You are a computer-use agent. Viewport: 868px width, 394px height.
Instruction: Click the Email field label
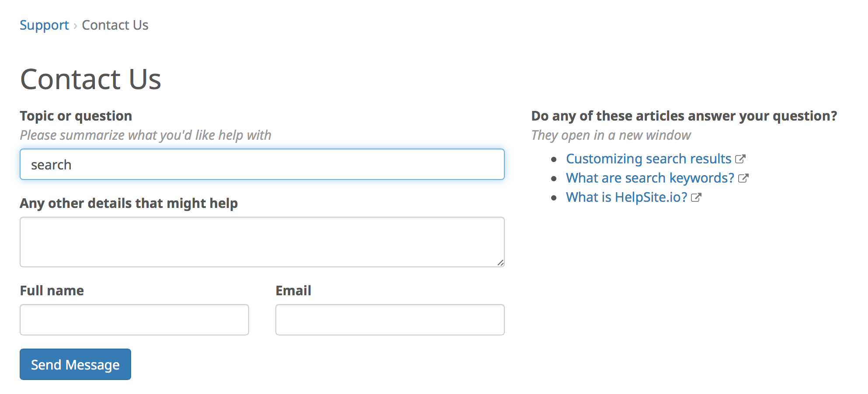(x=293, y=290)
